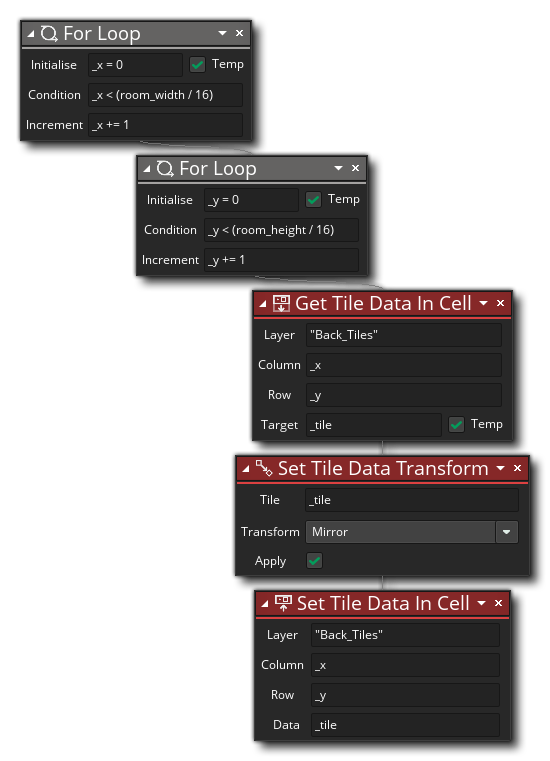The width and height of the screenshot is (550, 761).
Task: Click the loop icon on the _y For Loop node
Action: pyautogui.click(x=165, y=168)
